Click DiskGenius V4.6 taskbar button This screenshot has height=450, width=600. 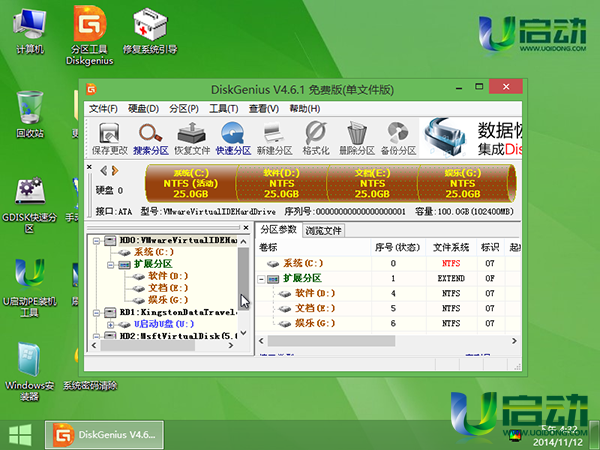click(x=104, y=435)
